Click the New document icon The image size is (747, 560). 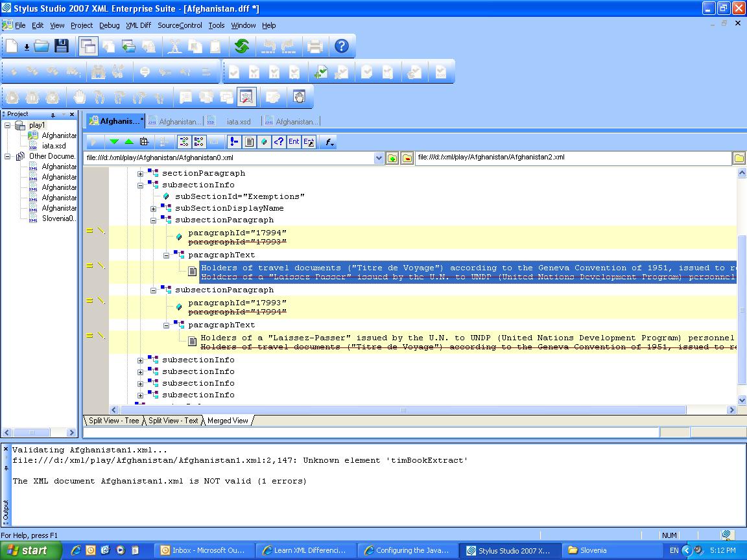12,46
